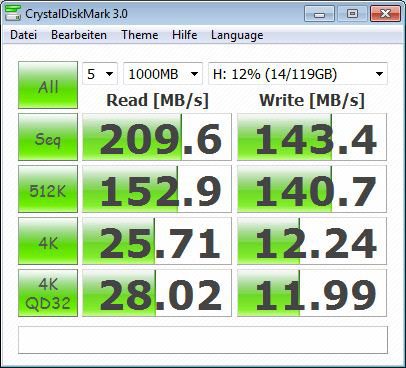Screen dimensions: 406x368
Task: Expand the drive selection dropdown H: 12%
Action: coord(298,74)
